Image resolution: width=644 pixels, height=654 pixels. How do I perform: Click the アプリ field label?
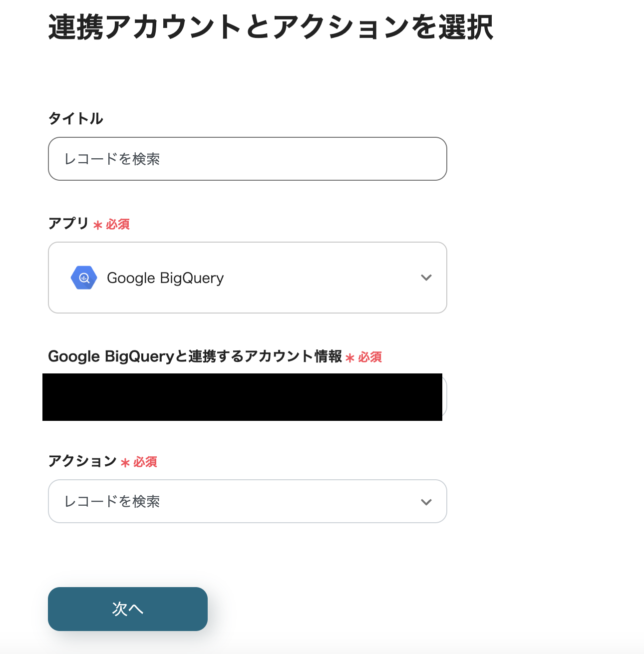(67, 224)
